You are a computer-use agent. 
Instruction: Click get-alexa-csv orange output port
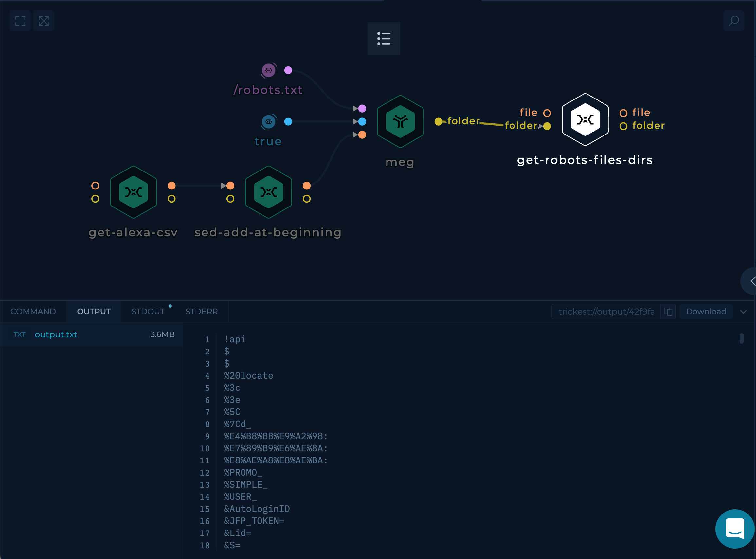click(x=171, y=186)
